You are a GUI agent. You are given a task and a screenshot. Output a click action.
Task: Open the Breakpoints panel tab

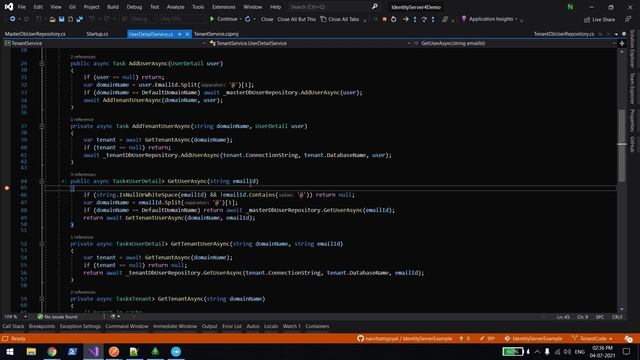(x=42, y=327)
